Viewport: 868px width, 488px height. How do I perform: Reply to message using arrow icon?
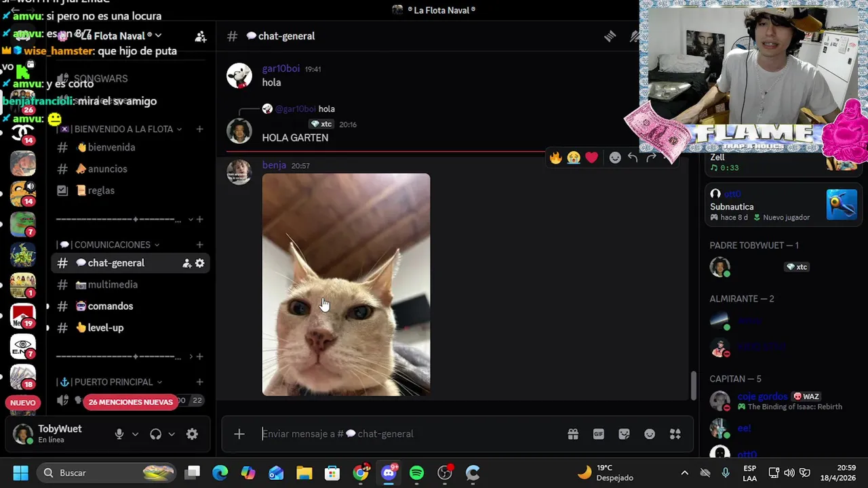[633, 158]
